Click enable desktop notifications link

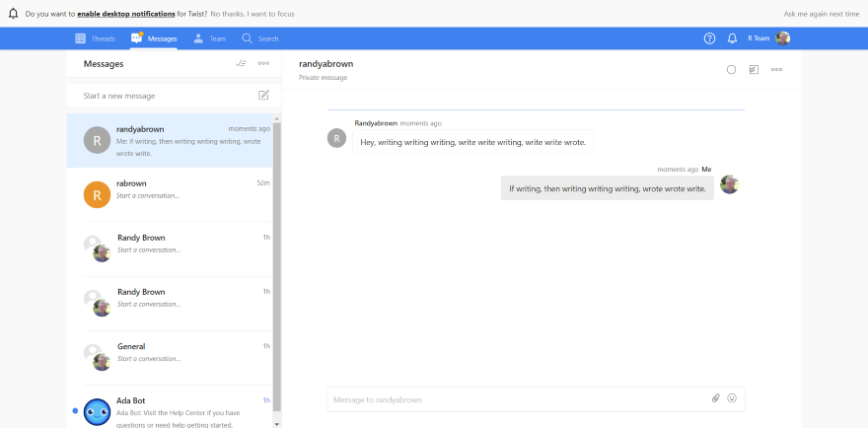tap(126, 14)
